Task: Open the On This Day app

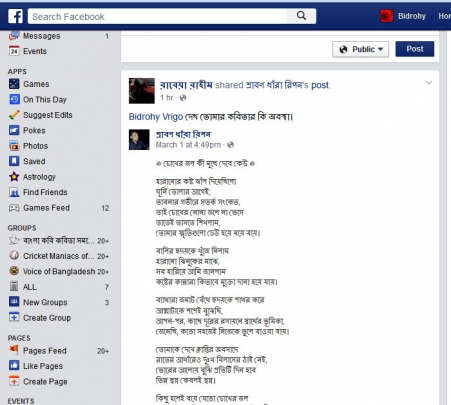Action: 45,100
